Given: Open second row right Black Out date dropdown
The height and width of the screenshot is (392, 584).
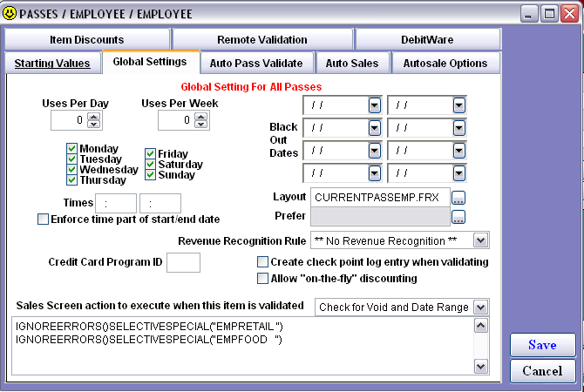Looking at the screenshot, I should (x=458, y=128).
